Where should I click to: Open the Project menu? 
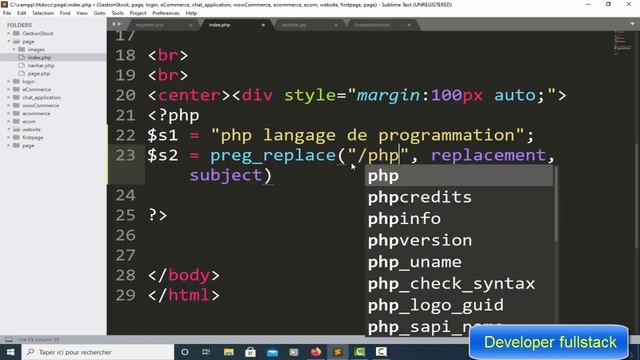(x=138, y=13)
